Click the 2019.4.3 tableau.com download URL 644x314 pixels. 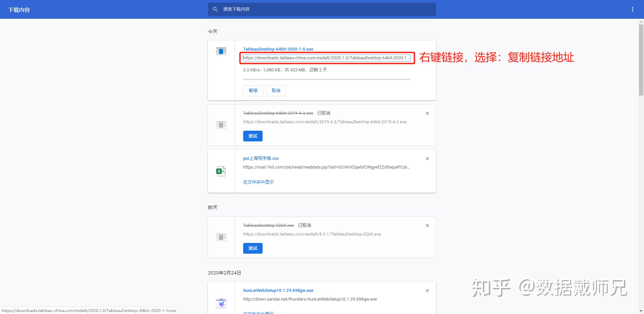click(x=325, y=122)
